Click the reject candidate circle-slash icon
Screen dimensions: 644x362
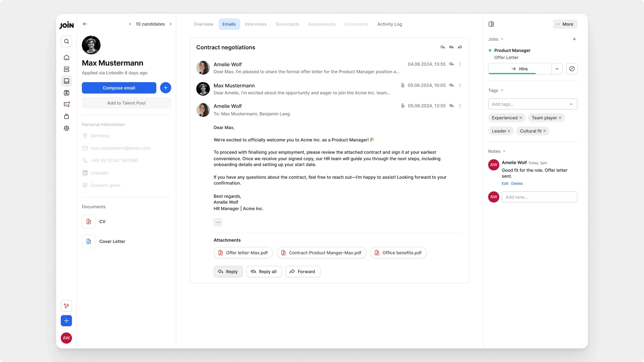pos(572,69)
